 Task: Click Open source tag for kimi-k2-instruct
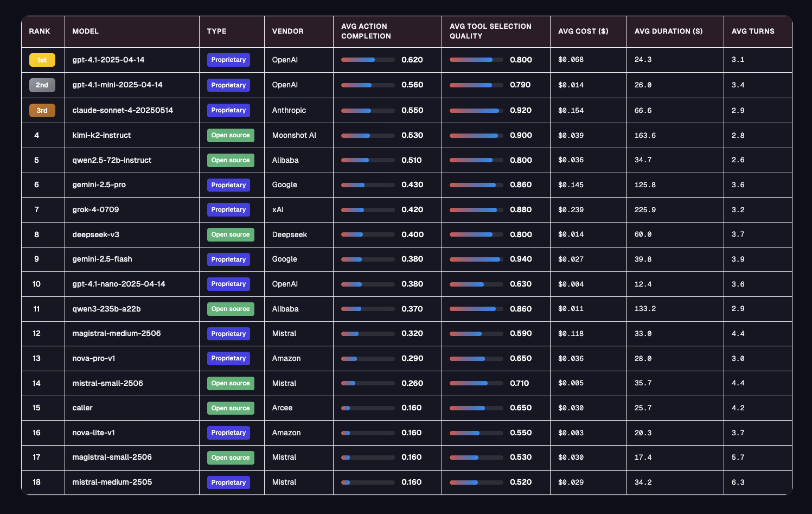231,135
